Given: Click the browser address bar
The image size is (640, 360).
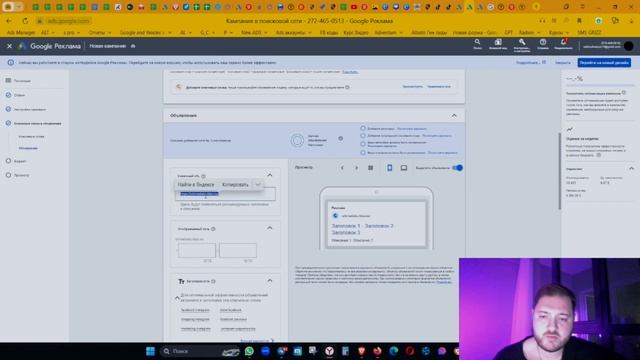Looking at the screenshot, I should [x=69, y=21].
